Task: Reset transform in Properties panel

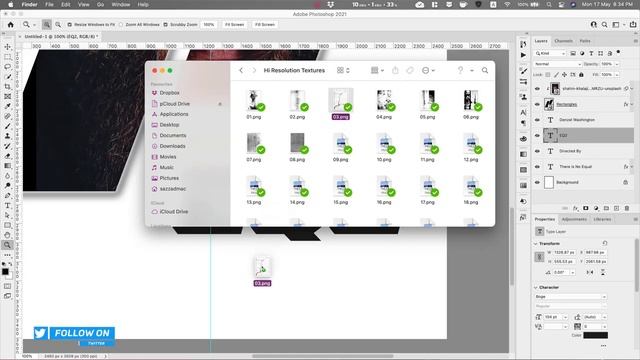Action: coord(605,243)
